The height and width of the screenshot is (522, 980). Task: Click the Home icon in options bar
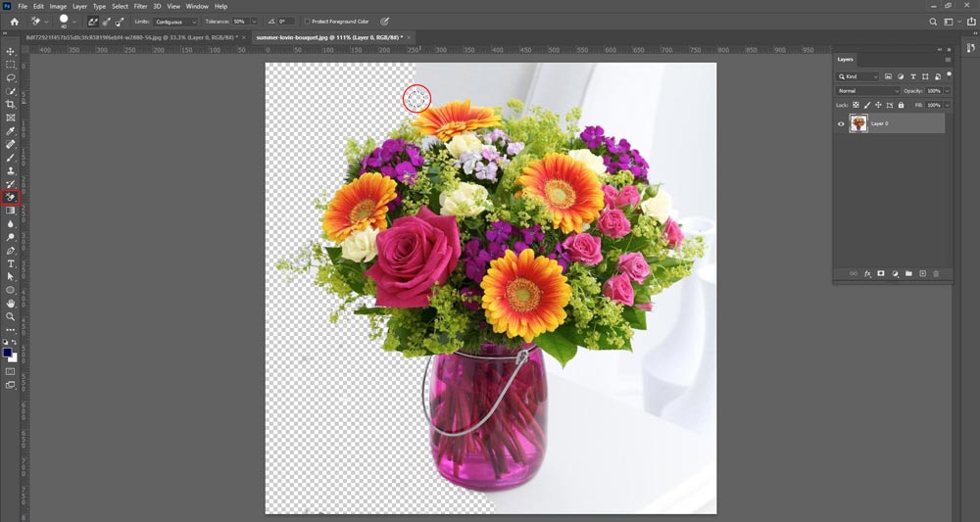(14, 22)
